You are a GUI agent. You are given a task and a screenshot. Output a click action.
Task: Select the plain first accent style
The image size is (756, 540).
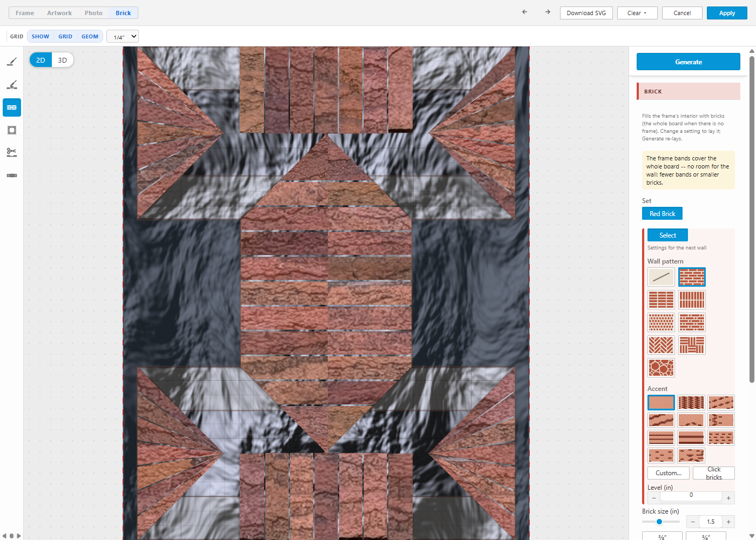coord(661,403)
